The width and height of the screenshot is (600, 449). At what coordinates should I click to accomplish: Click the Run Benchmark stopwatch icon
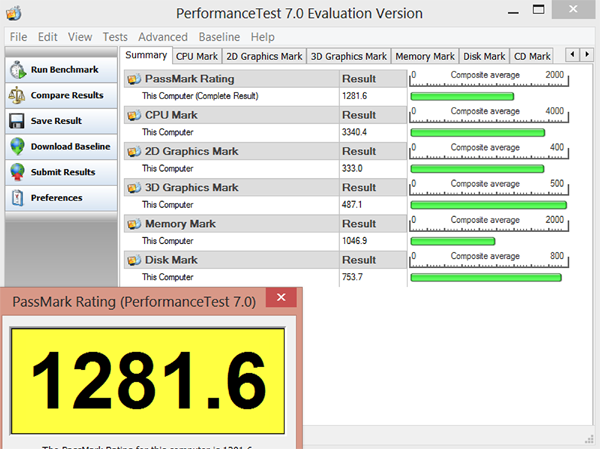coord(18,70)
